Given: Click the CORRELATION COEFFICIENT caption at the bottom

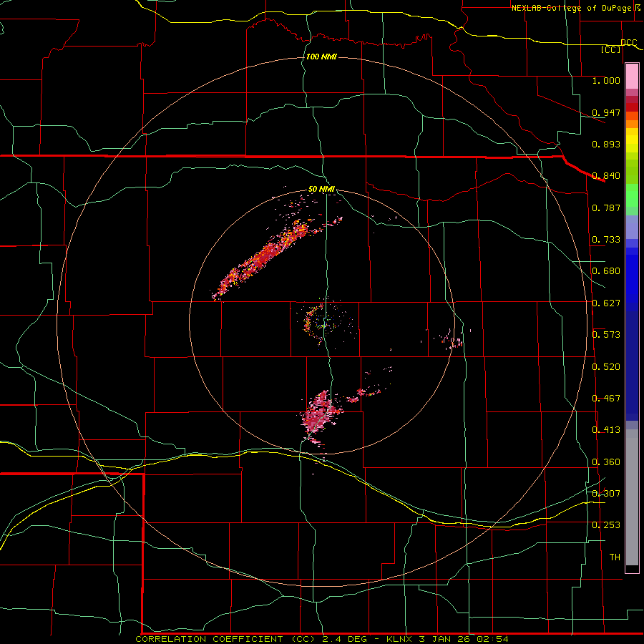Looking at the screenshot, I should point(321,639).
